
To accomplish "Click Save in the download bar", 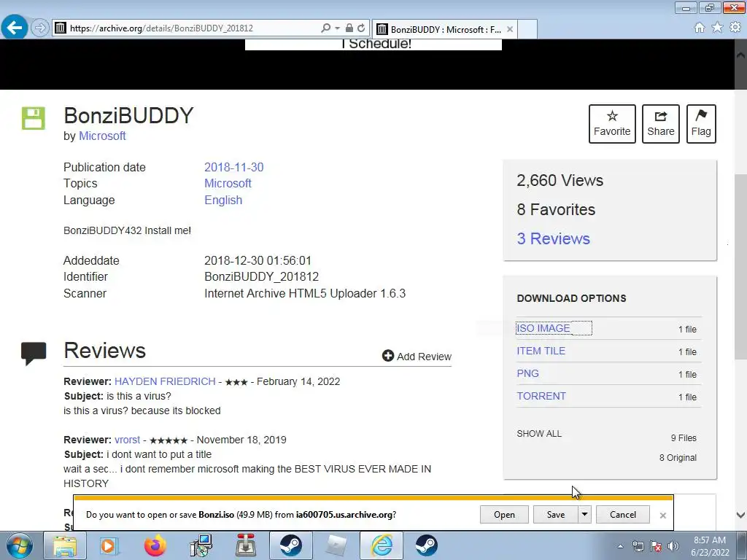I will click(x=555, y=514).
